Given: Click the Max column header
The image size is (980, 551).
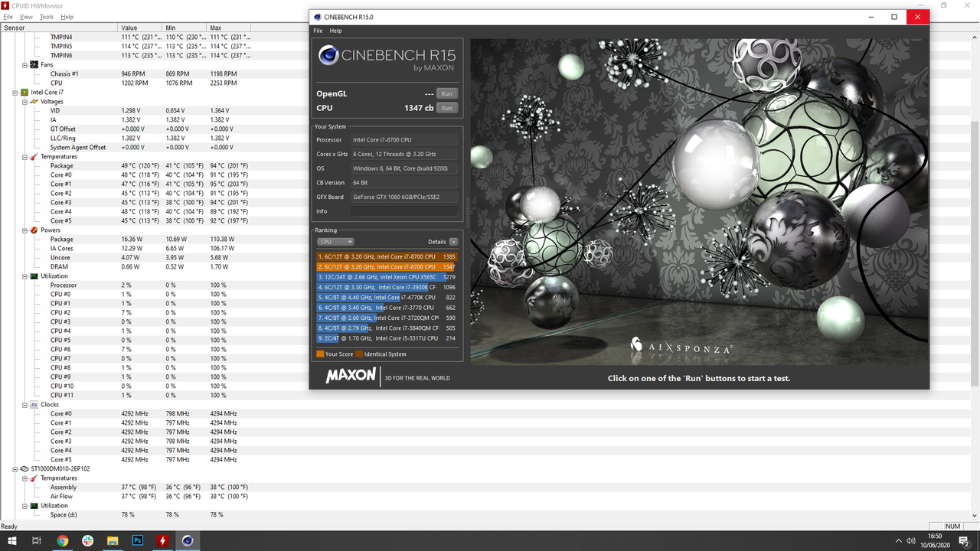Looking at the screenshot, I should (229, 28).
